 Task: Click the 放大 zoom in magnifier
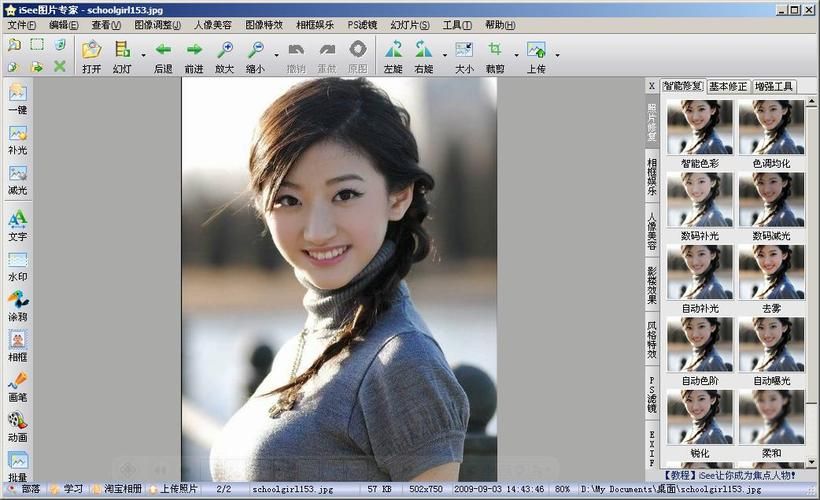[x=225, y=55]
